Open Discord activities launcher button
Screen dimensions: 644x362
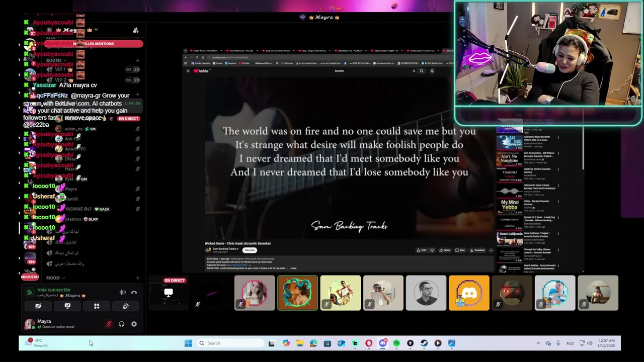tap(97, 306)
